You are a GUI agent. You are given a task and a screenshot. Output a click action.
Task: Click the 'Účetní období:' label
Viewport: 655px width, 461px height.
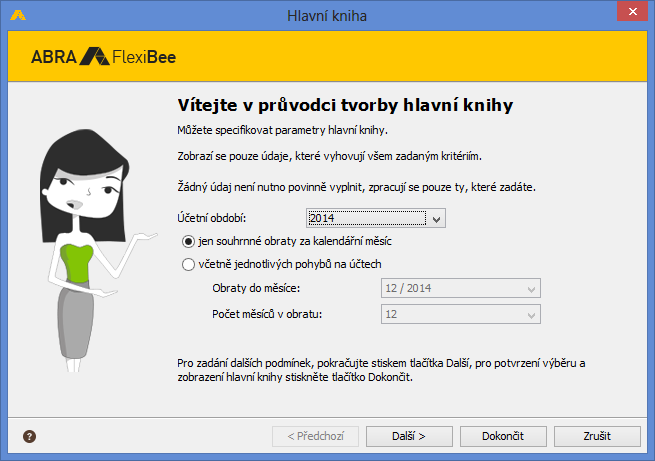click(211, 218)
